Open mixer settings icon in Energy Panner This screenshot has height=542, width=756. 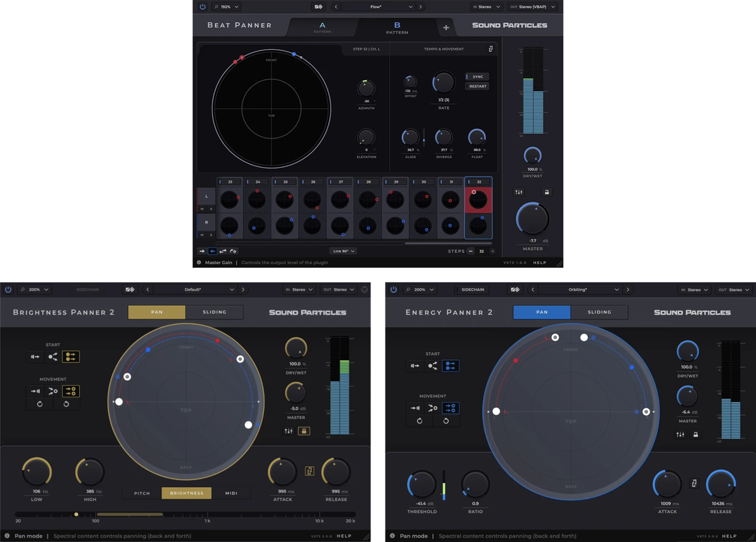coord(680,435)
